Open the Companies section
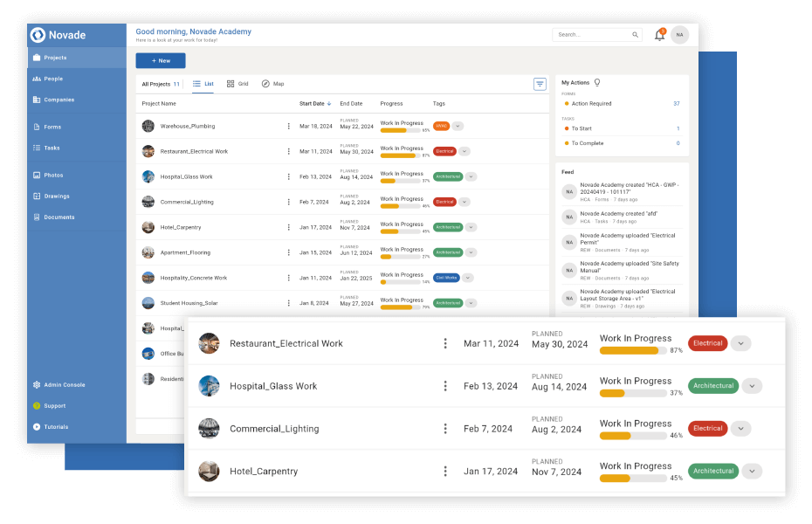Image resolution: width=812 pixels, height=524 pixels. pyautogui.click(x=52, y=100)
